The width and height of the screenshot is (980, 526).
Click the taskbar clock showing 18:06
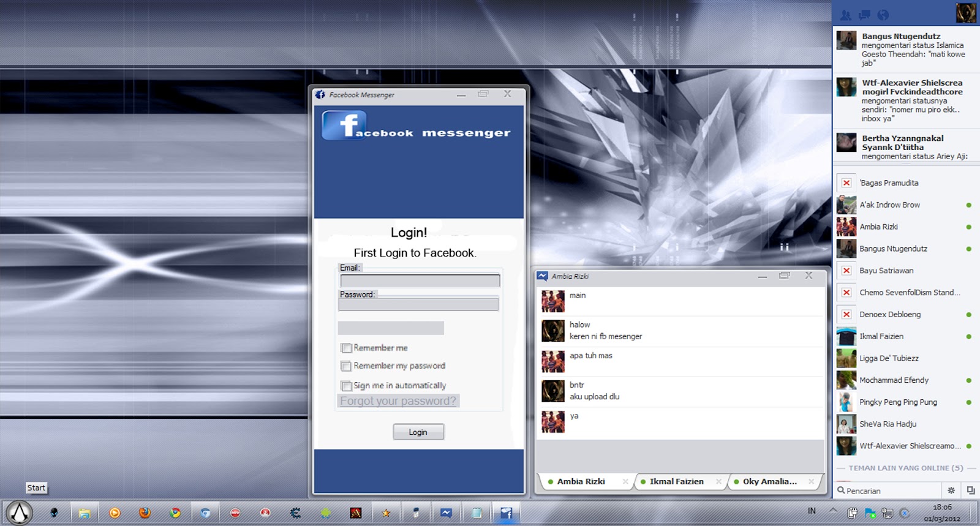pos(942,513)
